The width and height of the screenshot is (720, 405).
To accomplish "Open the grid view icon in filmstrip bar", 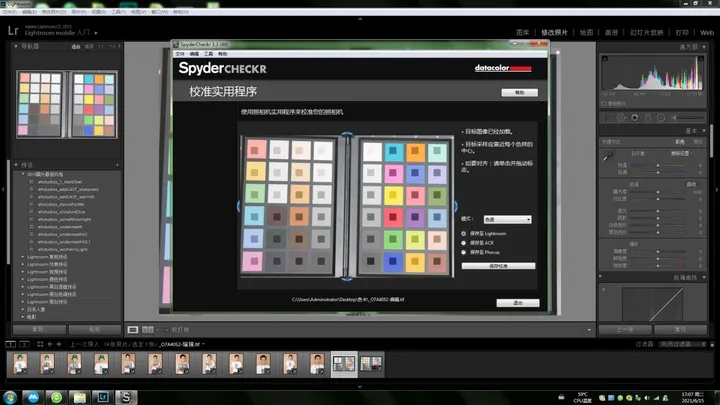I will (40, 344).
